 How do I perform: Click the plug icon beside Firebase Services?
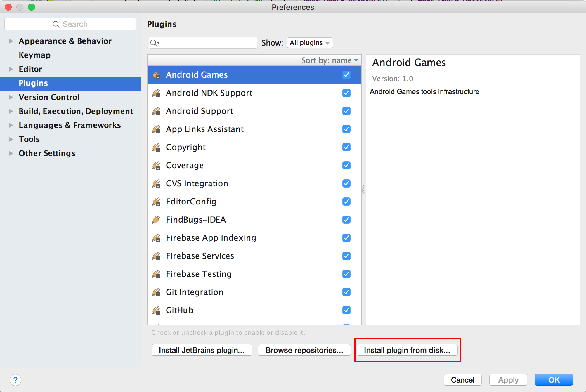(156, 256)
